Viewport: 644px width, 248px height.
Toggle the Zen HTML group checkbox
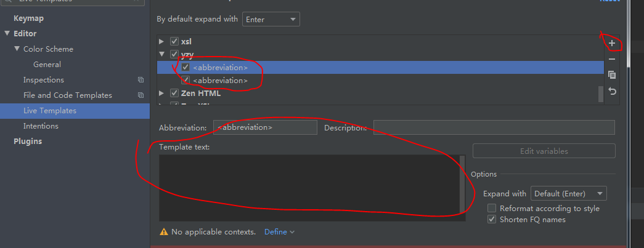[x=174, y=94]
